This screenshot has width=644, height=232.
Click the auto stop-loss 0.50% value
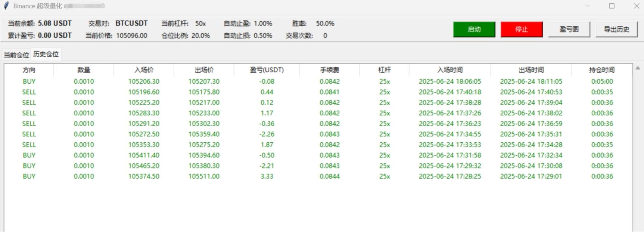pyautogui.click(x=263, y=35)
